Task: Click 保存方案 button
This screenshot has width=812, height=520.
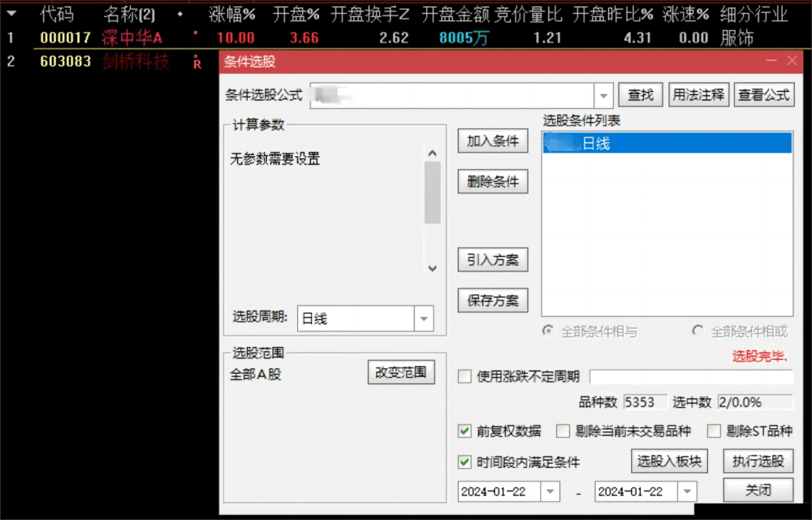Action: [x=493, y=301]
